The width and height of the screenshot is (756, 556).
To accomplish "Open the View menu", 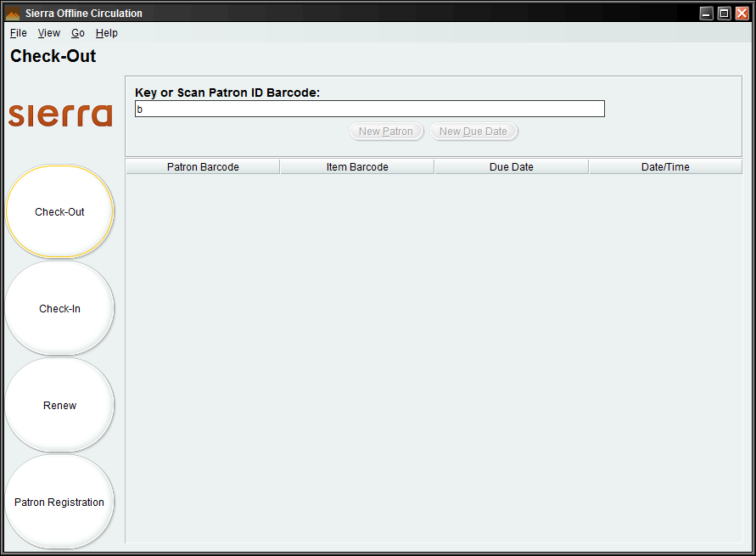I will click(x=48, y=33).
